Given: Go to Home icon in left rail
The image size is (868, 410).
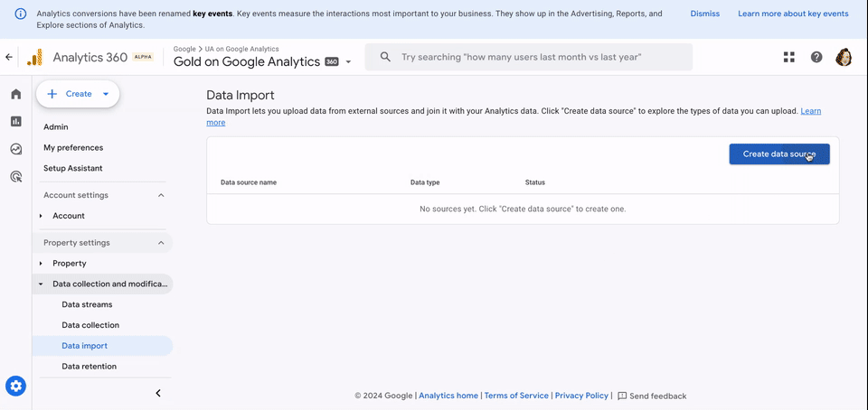Looking at the screenshot, I should click(16, 94).
